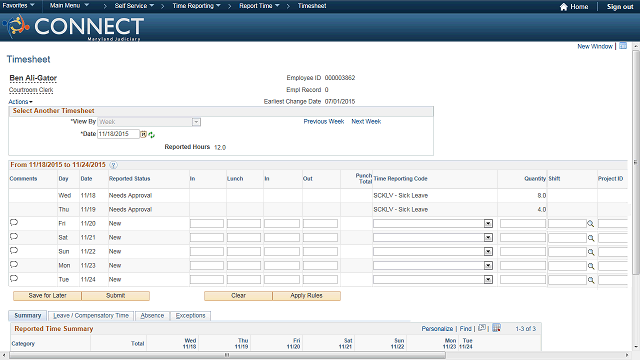Click the green refresh icon beside Date
This screenshot has width=640, height=360.
[x=151, y=135]
